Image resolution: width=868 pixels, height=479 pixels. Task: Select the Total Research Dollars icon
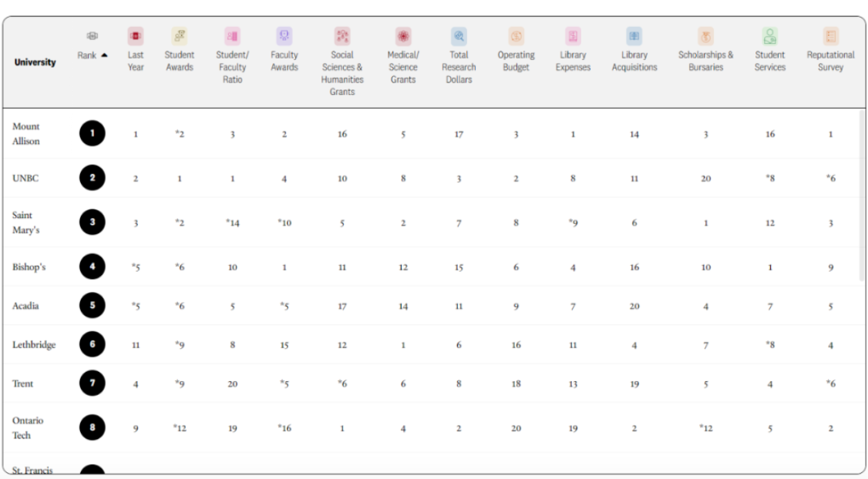(459, 35)
